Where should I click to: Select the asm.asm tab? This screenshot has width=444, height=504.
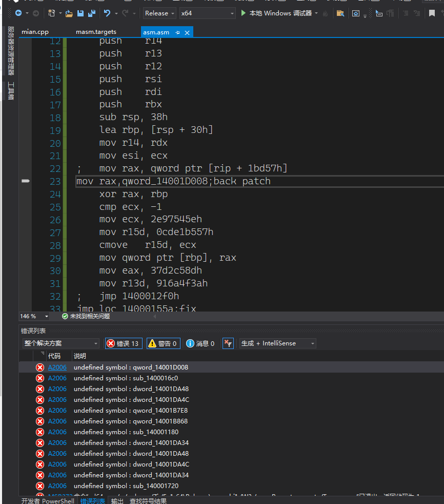[156, 32]
